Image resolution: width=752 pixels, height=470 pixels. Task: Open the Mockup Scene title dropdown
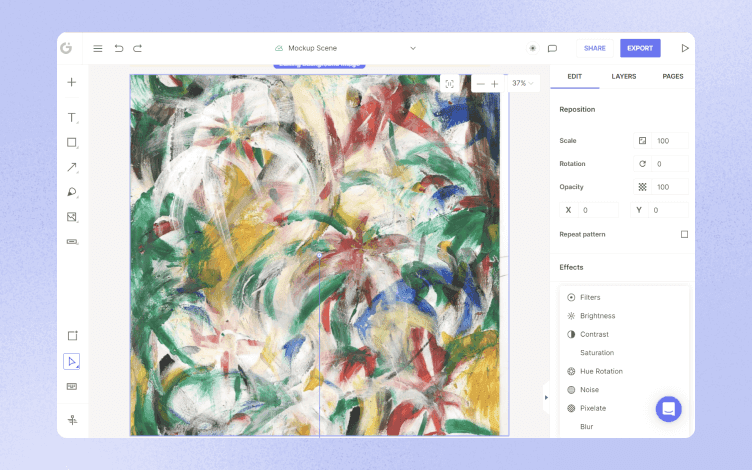(413, 48)
